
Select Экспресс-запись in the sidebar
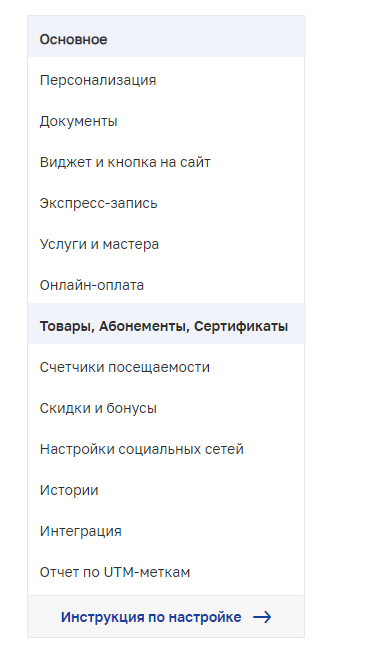pos(166,203)
